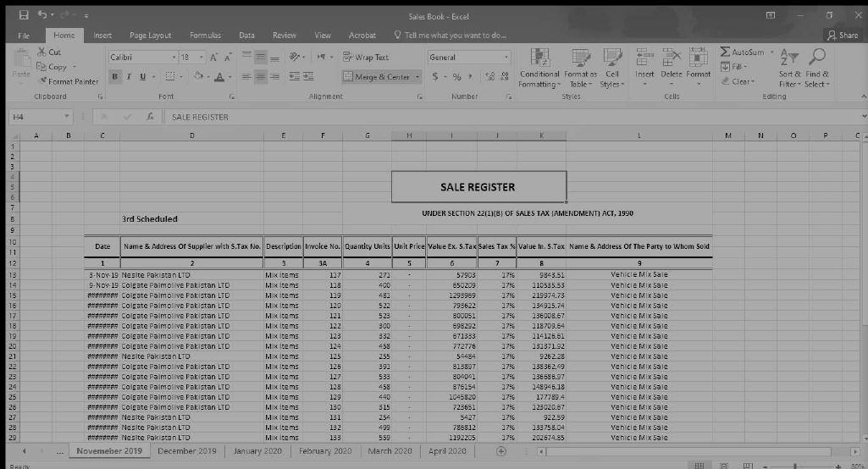This screenshot has height=469, width=868.
Task: Open the File tab
Action: pos(24,36)
